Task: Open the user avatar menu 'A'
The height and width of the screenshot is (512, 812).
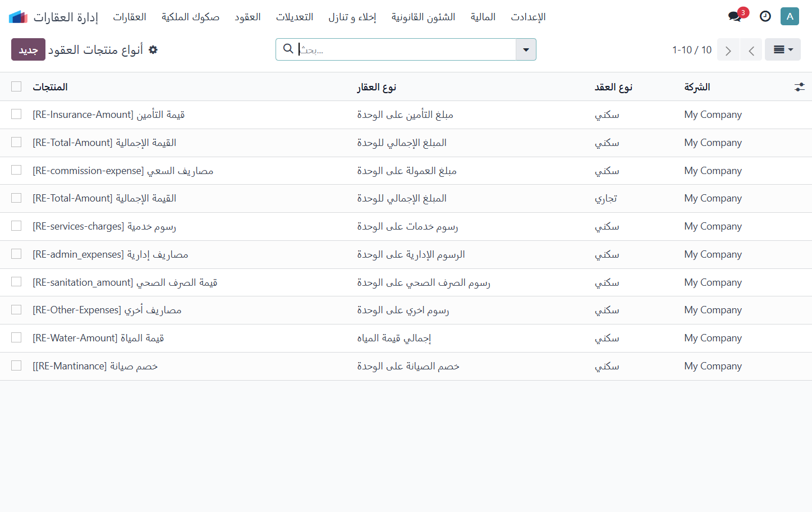Action: tap(790, 16)
